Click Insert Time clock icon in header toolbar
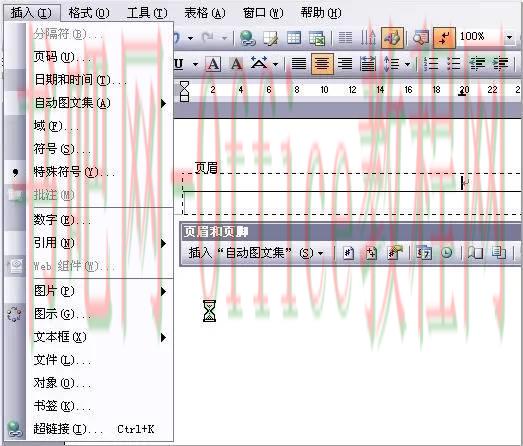Image resolution: width=523 pixels, height=446 pixels. point(447,253)
